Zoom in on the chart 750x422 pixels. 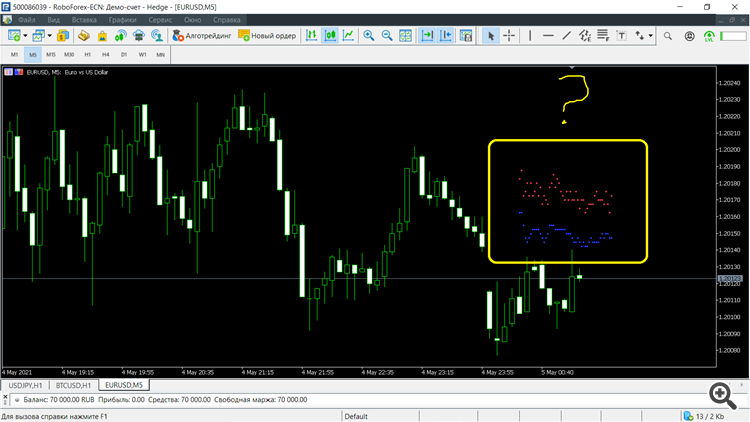368,35
